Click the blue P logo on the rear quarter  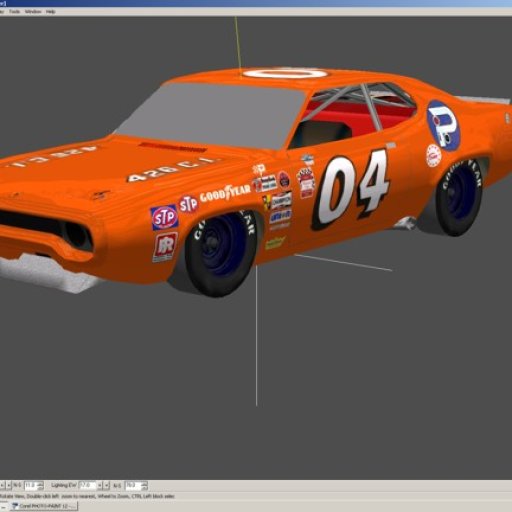click(443, 125)
